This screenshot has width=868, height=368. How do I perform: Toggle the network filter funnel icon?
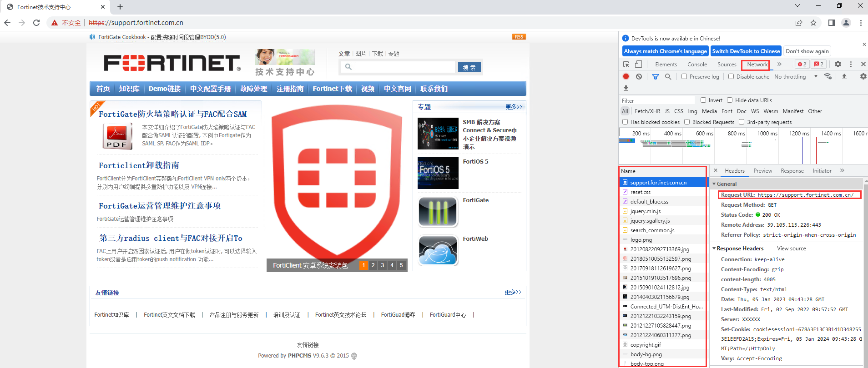point(655,77)
